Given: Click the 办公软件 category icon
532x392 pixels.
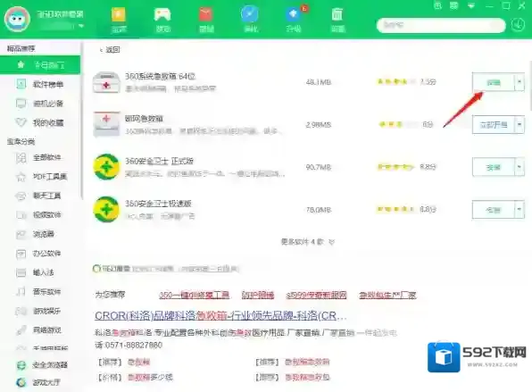Looking at the screenshot, I should [21, 254].
